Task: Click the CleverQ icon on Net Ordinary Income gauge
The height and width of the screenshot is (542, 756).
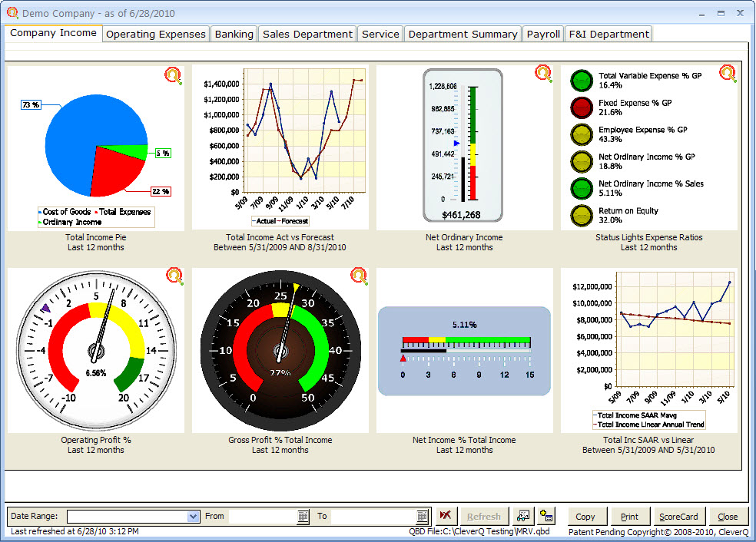Action: pyautogui.click(x=542, y=73)
